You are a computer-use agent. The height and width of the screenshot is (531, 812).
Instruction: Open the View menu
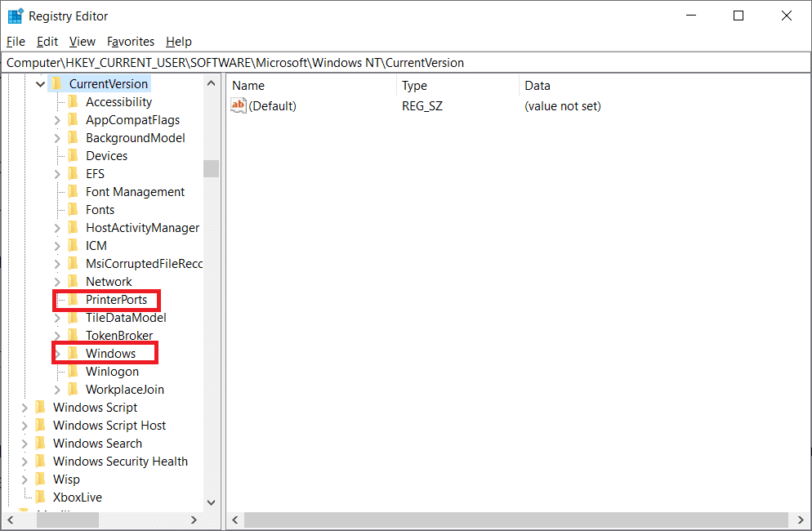tap(82, 42)
